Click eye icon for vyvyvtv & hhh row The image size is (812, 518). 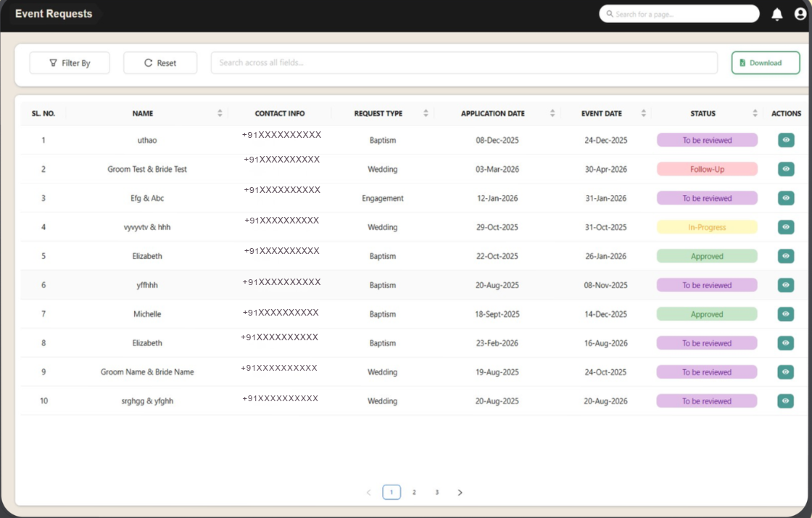(x=786, y=227)
